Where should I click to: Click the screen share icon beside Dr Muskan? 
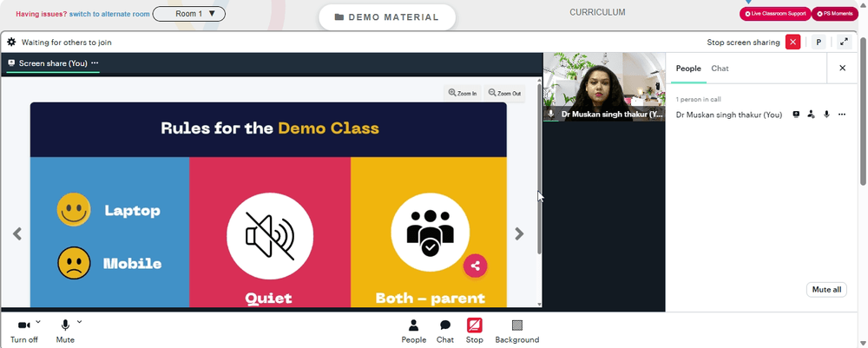[796, 115]
